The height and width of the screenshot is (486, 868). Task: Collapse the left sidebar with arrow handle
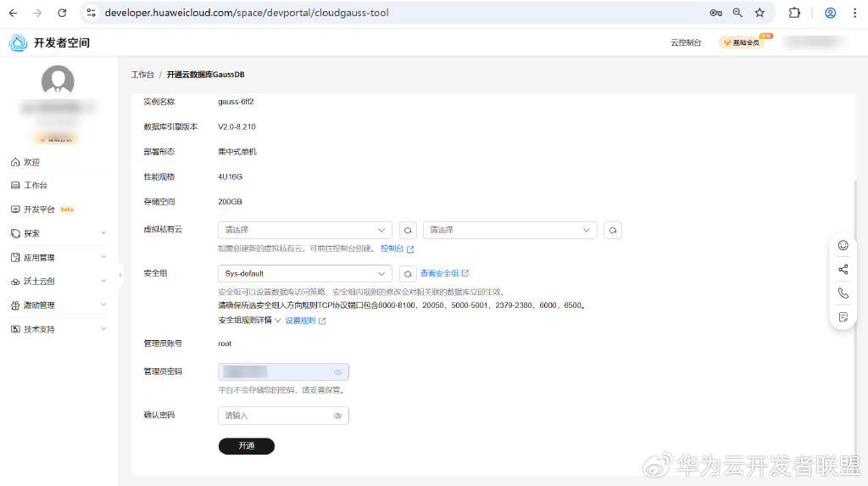[120, 275]
